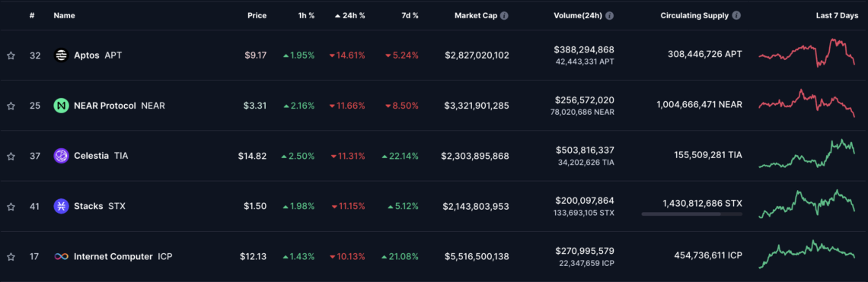Screen dimensions: 868x282
Task: Click the Internet Computer infinity logo
Action: (61, 257)
